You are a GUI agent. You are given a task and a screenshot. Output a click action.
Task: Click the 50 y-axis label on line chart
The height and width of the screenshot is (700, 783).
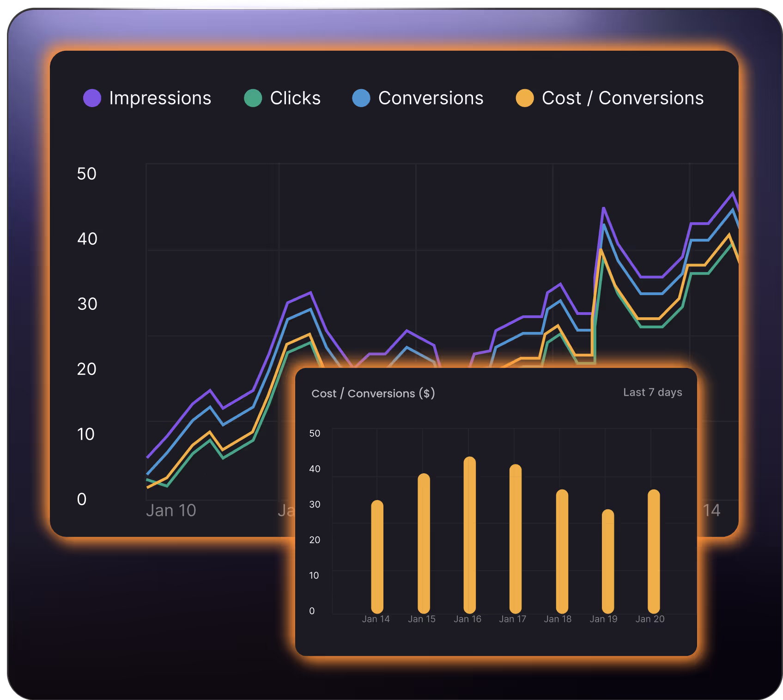(86, 174)
